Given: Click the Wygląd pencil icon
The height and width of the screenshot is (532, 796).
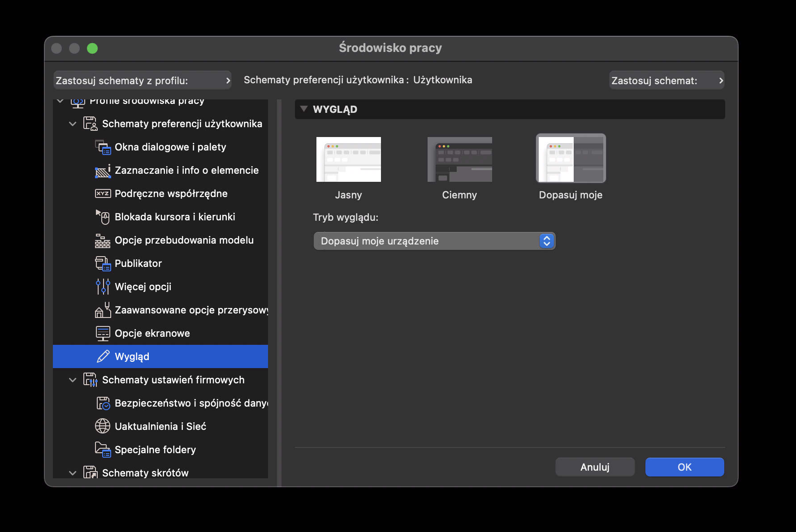Looking at the screenshot, I should (x=103, y=356).
